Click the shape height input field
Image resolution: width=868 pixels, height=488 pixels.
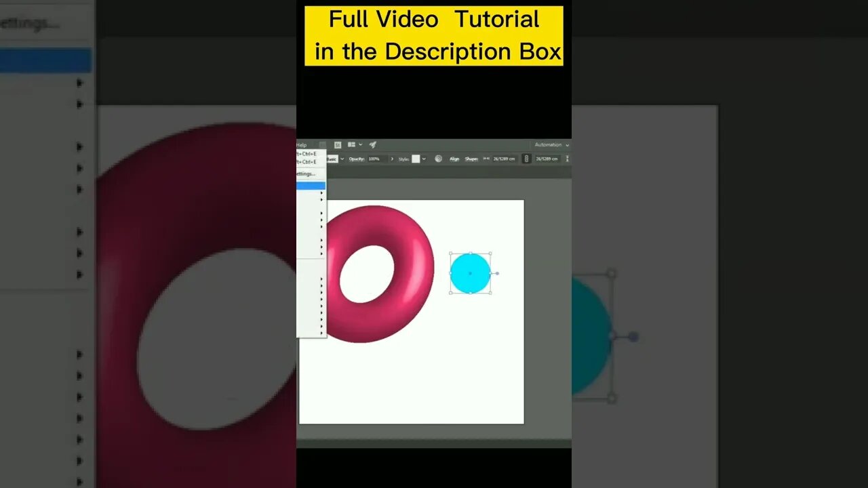[x=547, y=159]
